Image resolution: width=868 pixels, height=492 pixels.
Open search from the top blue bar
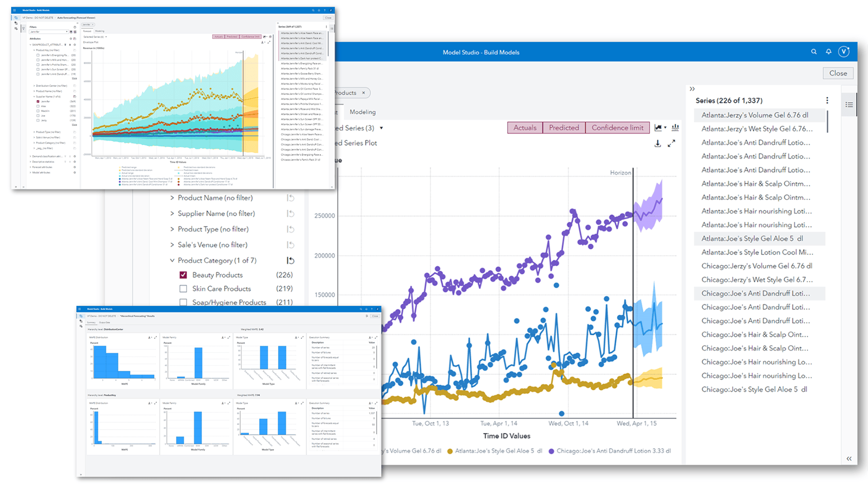click(x=814, y=52)
